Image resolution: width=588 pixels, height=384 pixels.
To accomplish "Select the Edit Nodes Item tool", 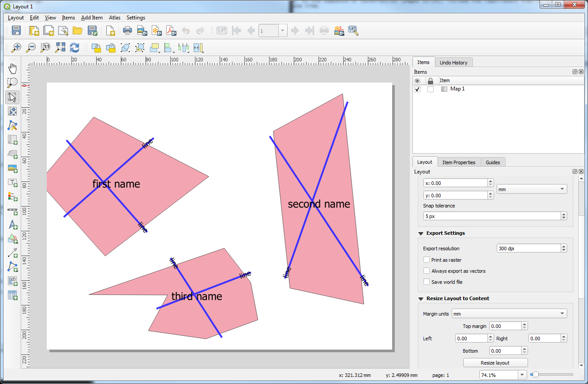I will tap(12, 125).
